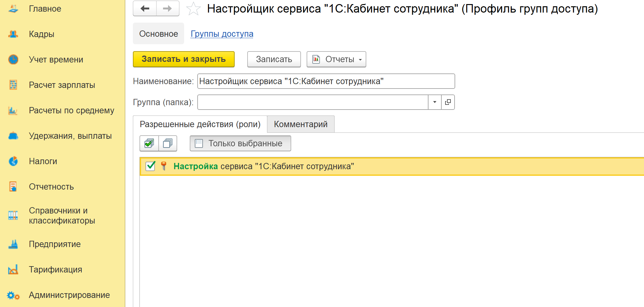Open Налоги in the sidebar
Viewport: 644px width, 307px height.
43,161
